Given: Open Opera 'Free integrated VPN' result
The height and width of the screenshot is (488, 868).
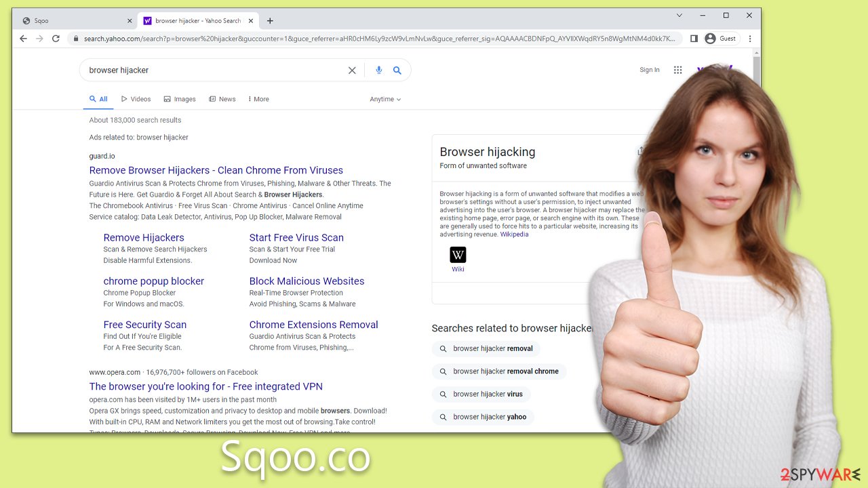Looking at the screenshot, I should coord(205,386).
